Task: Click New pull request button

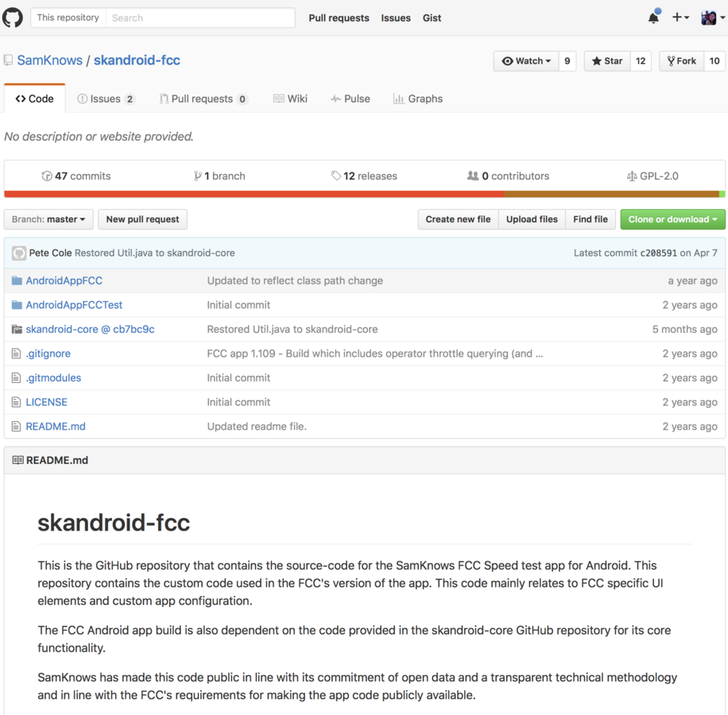Action: tap(142, 219)
